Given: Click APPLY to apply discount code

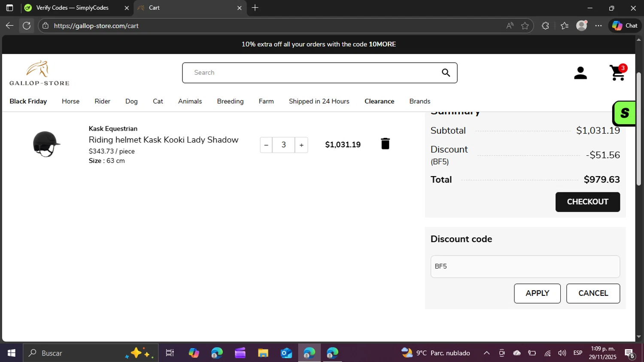Looking at the screenshot, I should tap(537, 293).
